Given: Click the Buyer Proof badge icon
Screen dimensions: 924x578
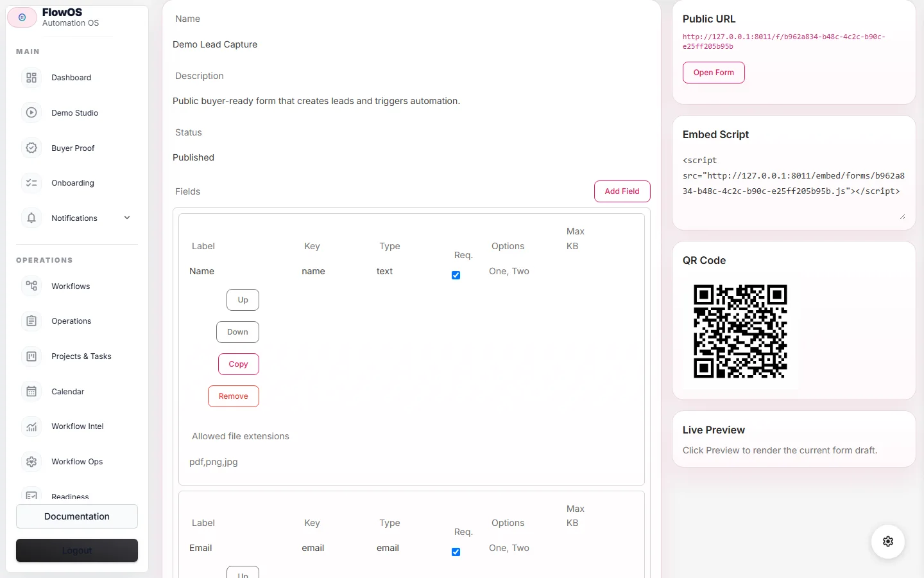Looking at the screenshot, I should 31,148.
